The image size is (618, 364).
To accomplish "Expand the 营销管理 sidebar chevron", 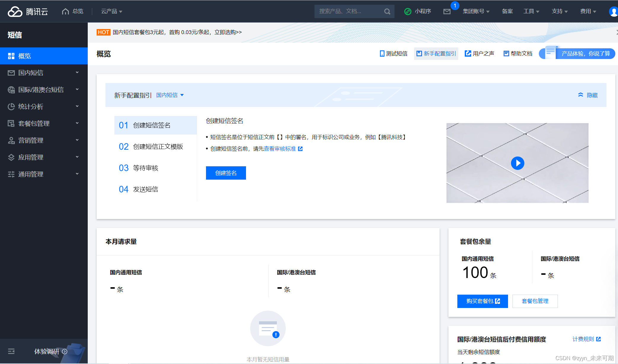I will (77, 140).
